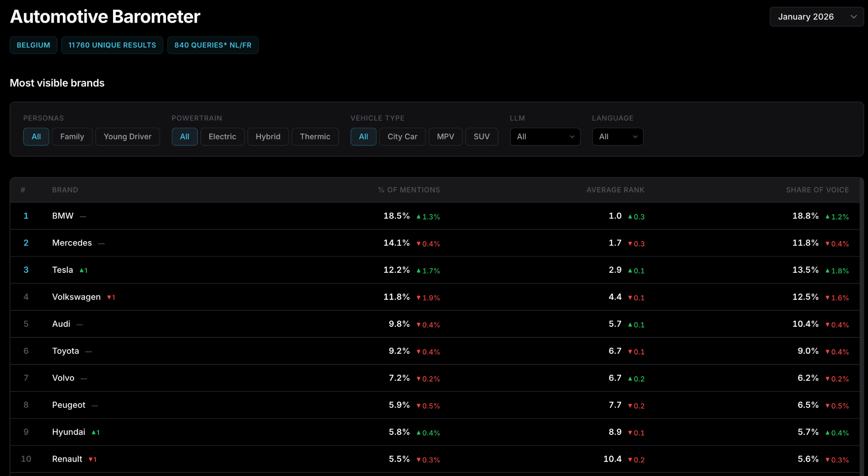The width and height of the screenshot is (868, 476).
Task: Click Hyundai's 0.4% share of voice indicator
Action: pyautogui.click(x=837, y=433)
